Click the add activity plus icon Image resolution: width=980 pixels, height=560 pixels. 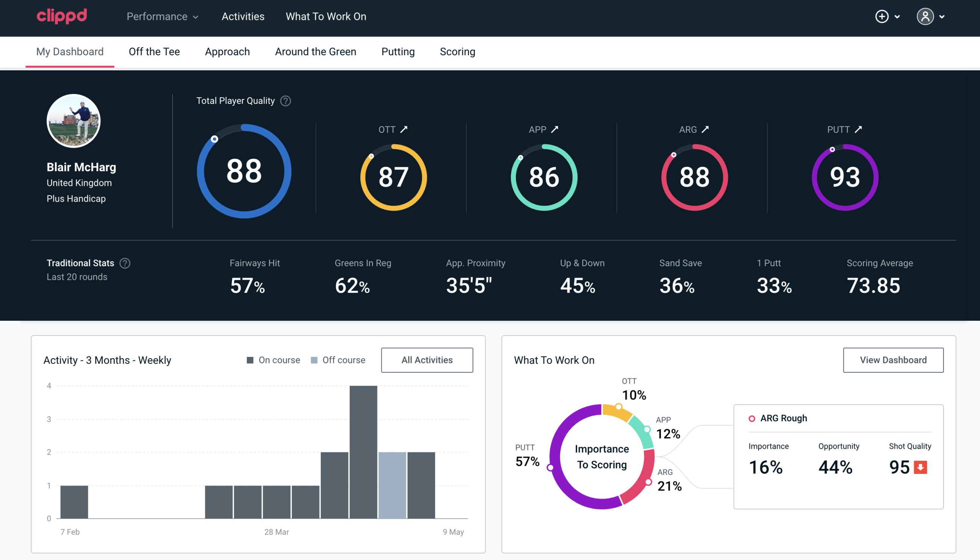coord(882,16)
